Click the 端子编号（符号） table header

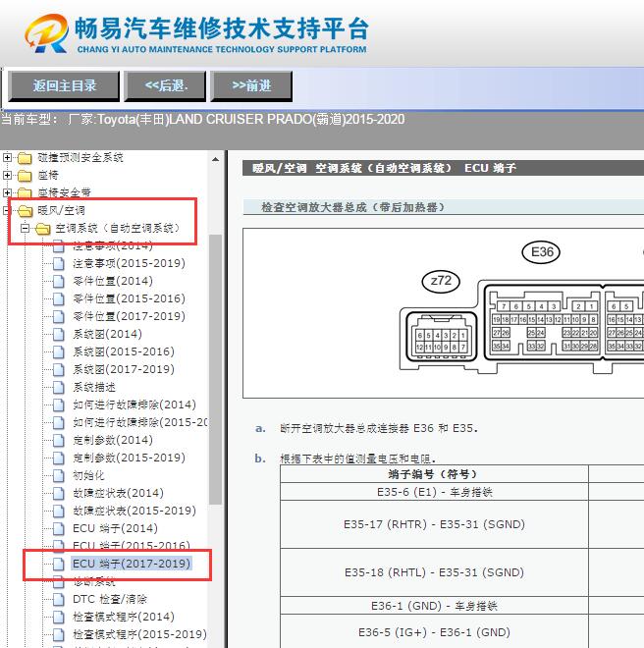coord(434,474)
